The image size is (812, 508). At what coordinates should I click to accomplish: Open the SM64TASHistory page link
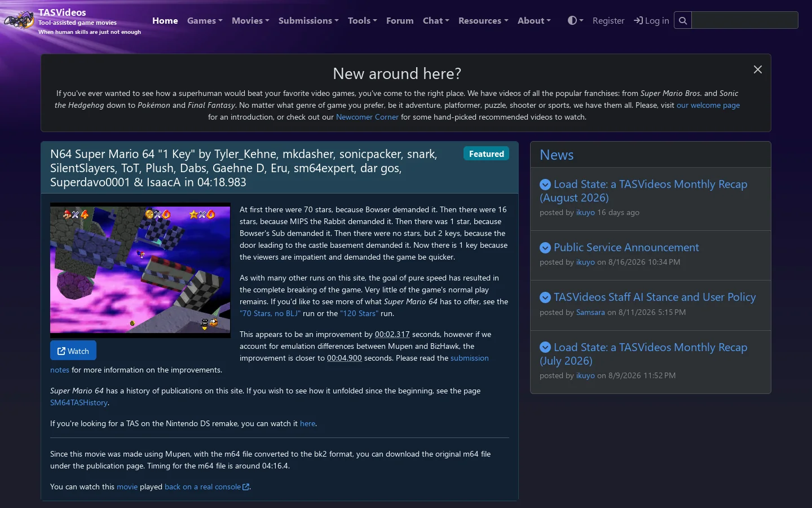79,403
